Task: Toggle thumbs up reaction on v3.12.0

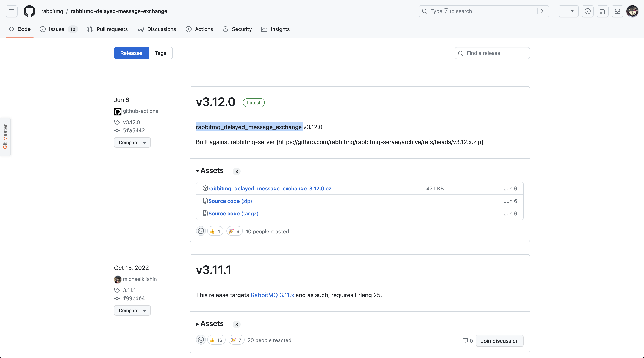Action: 215,231
